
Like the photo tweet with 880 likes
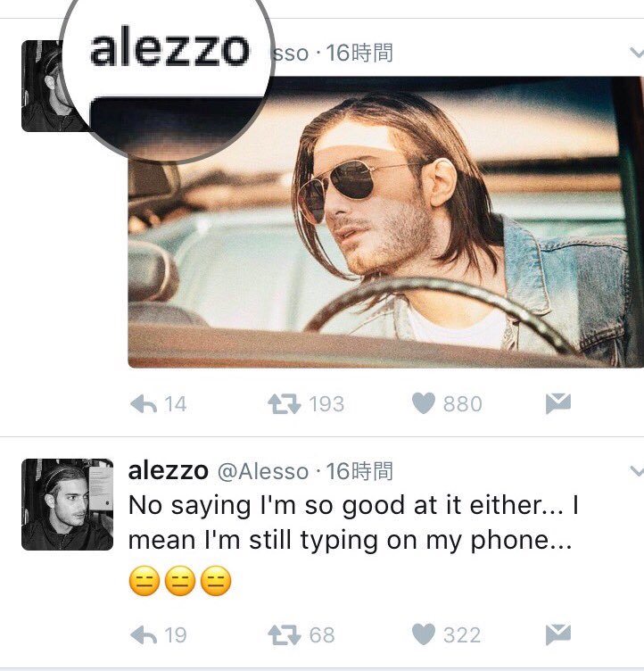(424, 403)
